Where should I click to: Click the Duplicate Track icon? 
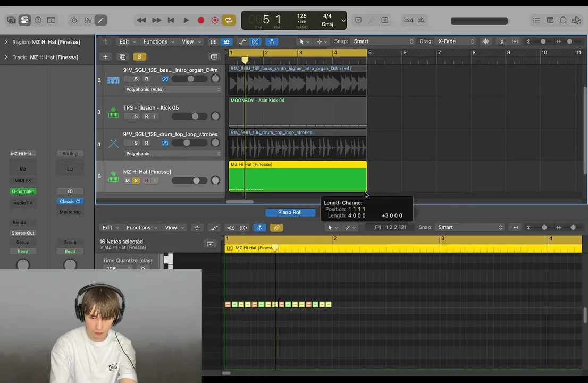pyautogui.click(x=122, y=56)
